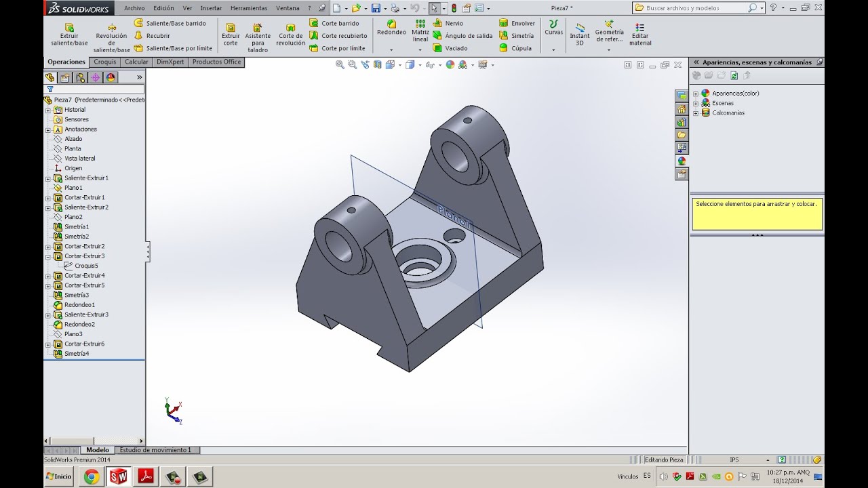Expand the Historial tree node
This screenshot has height=488, width=868.
pos(48,110)
